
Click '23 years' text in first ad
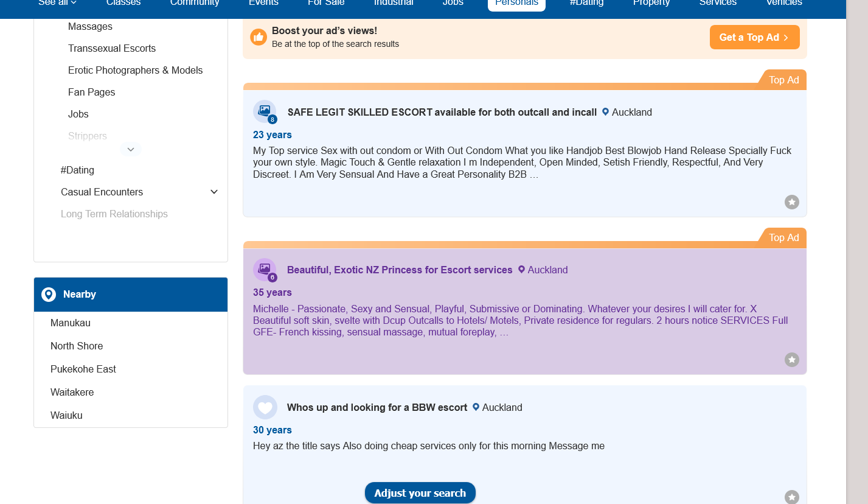point(273,135)
